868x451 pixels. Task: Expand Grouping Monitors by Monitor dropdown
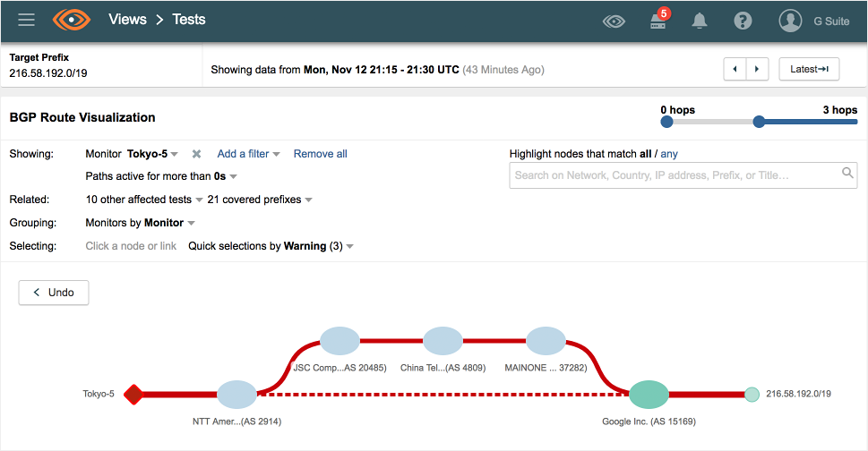point(192,223)
